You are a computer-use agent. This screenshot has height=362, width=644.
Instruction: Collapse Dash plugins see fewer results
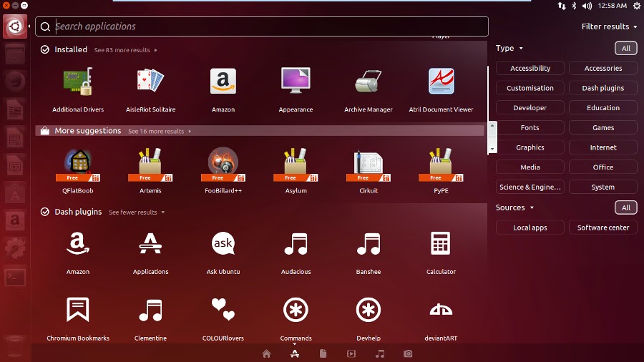point(137,212)
